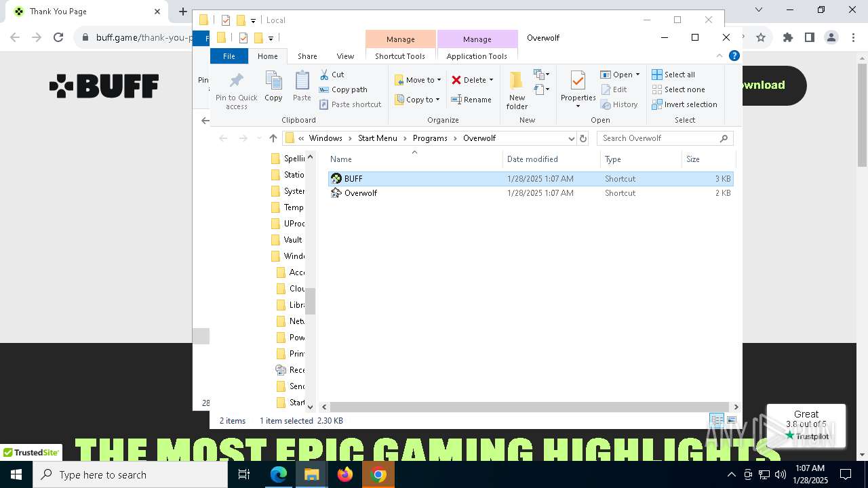The height and width of the screenshot is (488, 868).
Task: Click the Refresh button in address bar
Action: (x=583, y=138)
